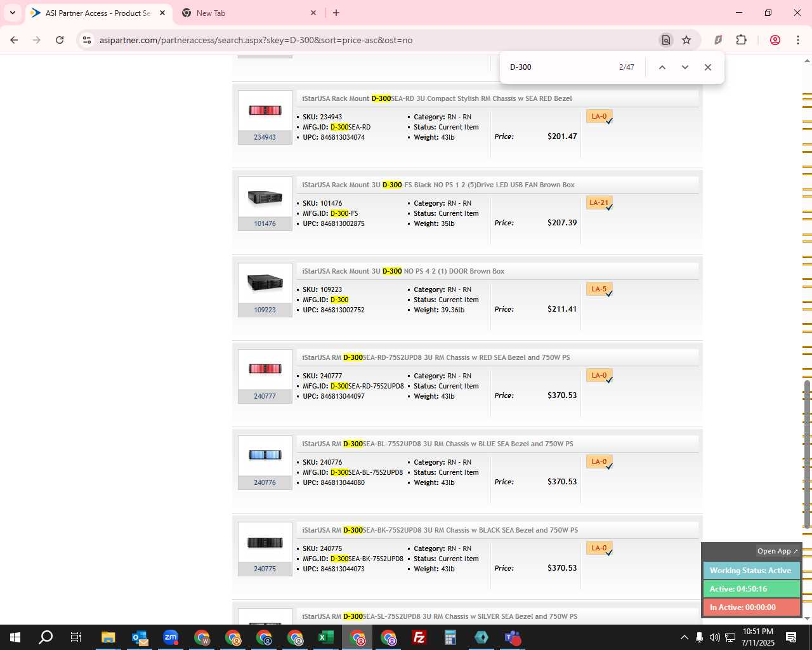Screen dimensions: 812x650
Task: Click the page vertical scrollbar thumb
Action: [x=807, y=453]
